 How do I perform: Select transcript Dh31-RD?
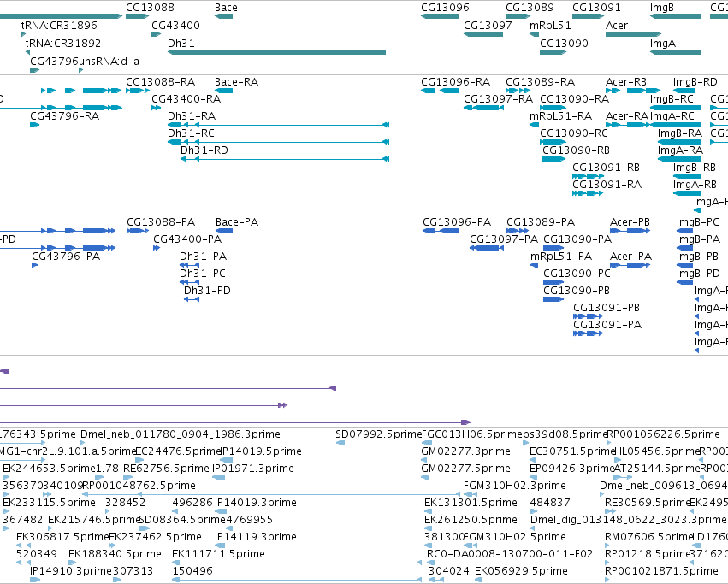204,150
